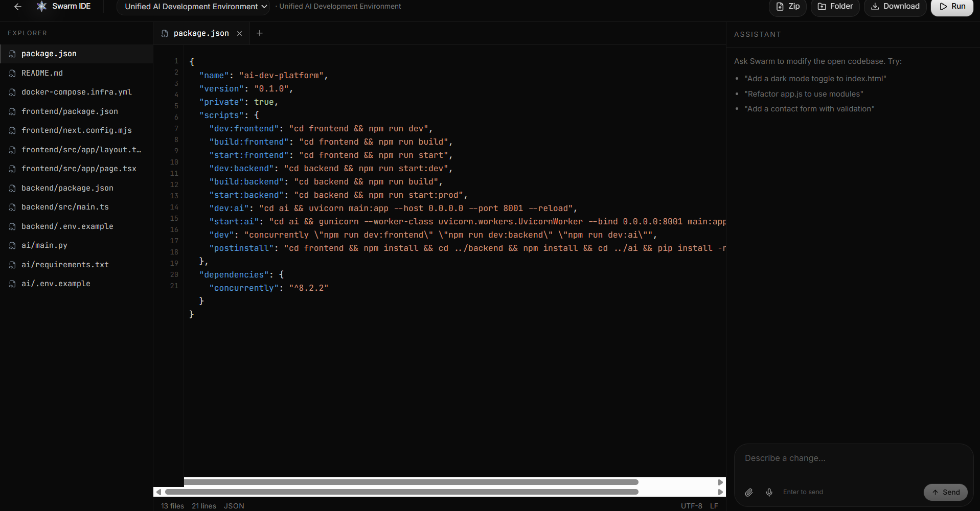
Task: Click the editor horizontal scrollbar thumb
Action: click(x=402, y=492)
